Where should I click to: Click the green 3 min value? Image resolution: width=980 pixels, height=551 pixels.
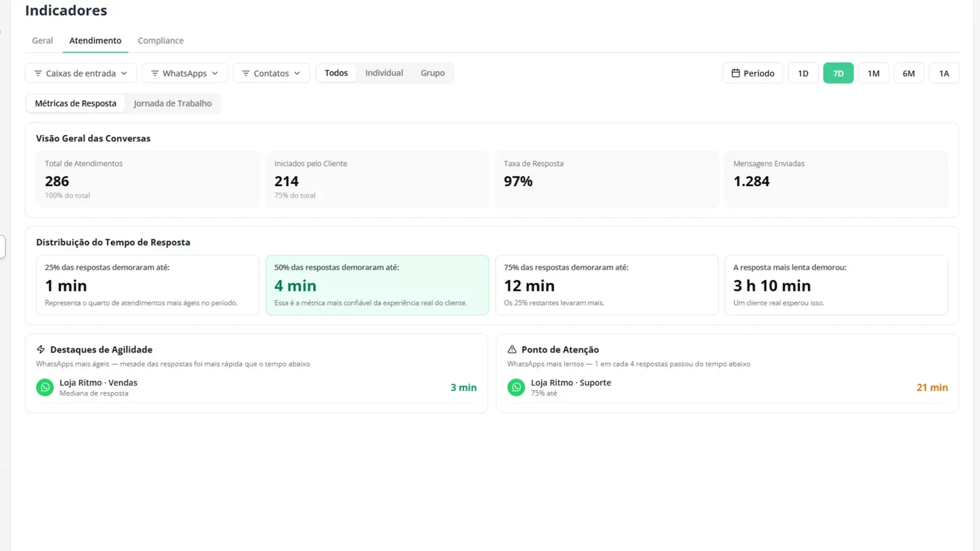[464, 388]
